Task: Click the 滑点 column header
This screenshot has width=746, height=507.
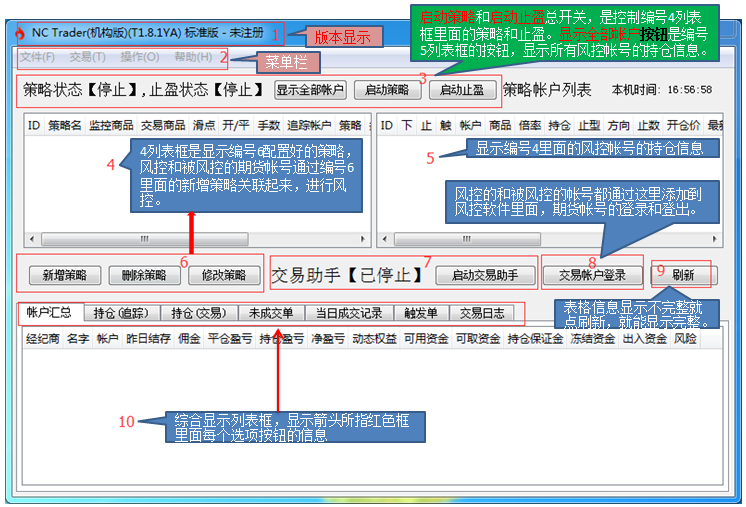Action: click(204, 126)
